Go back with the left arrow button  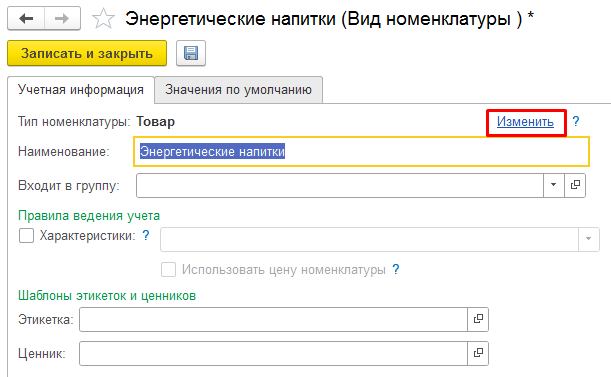(26, 18)
